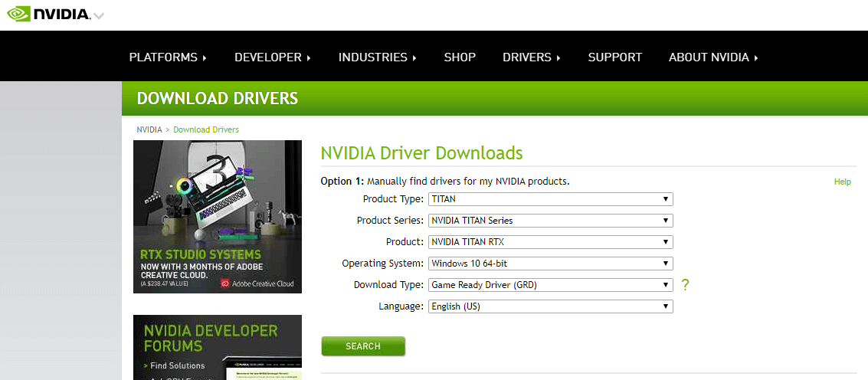The height and width of the screenshot is (380, 868).
Task: Open the RTX Studio Systems banner
Action: click(218, 217)
